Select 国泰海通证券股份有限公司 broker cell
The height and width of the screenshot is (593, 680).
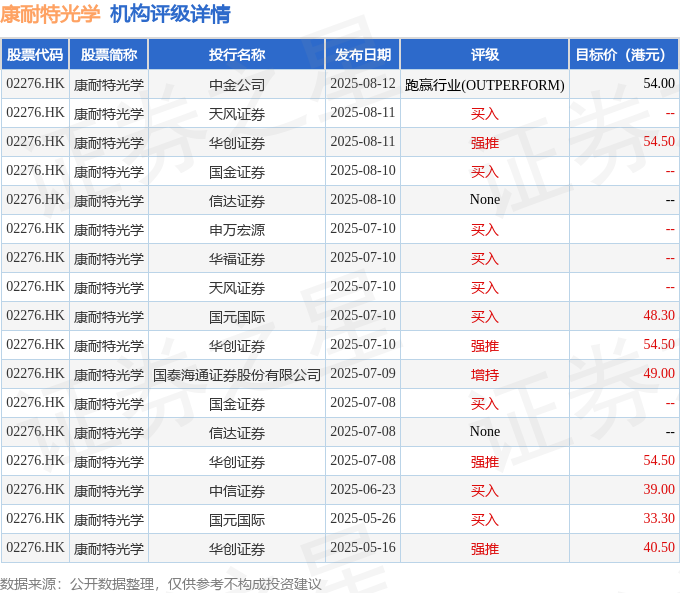click(x=237, y=375)
